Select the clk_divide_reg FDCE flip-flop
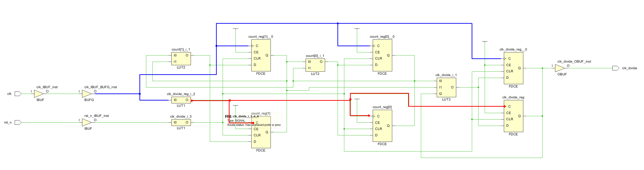 pos(514,116)
